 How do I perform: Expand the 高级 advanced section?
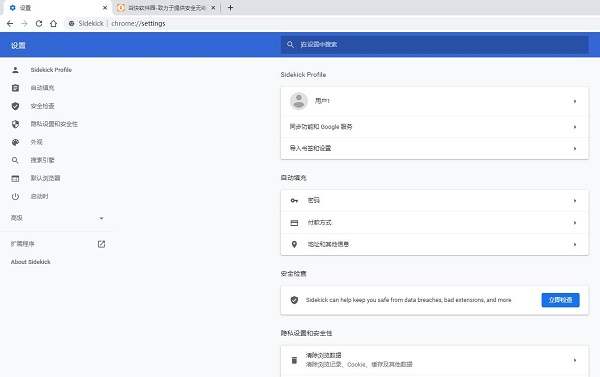coord(57,218)
